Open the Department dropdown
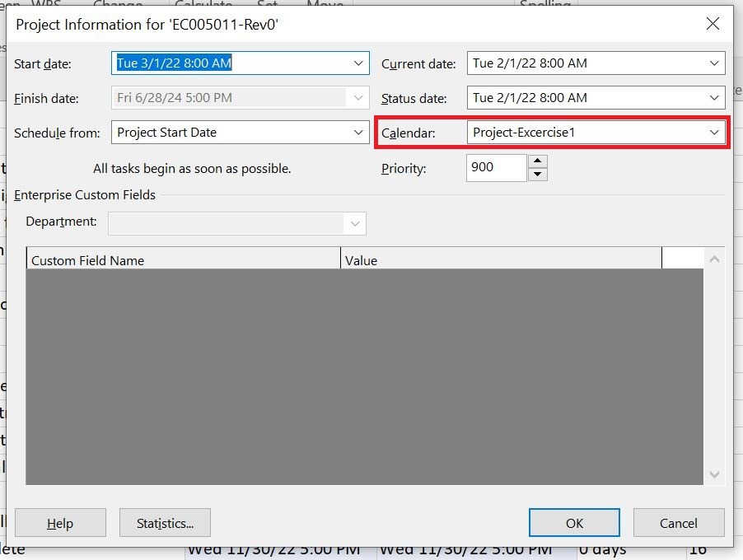Viewport: 743px width, 560px height. point(355,224)
